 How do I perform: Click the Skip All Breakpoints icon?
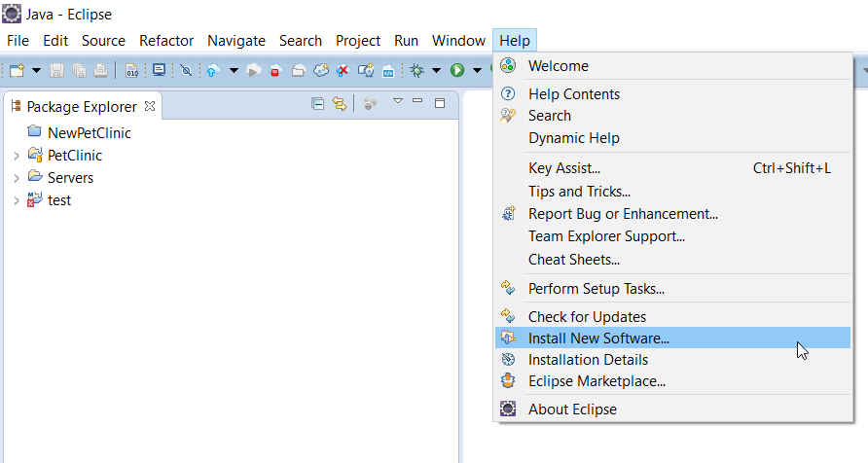(x=186, y=70)
